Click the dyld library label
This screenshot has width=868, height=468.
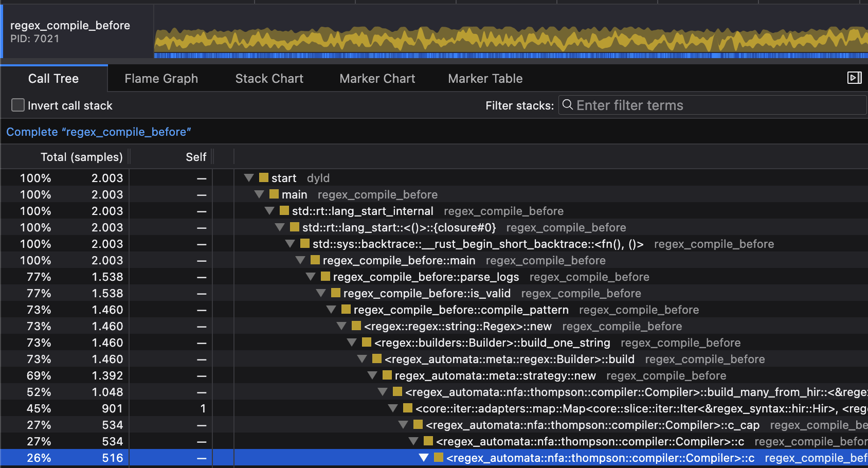click(318, 178)
